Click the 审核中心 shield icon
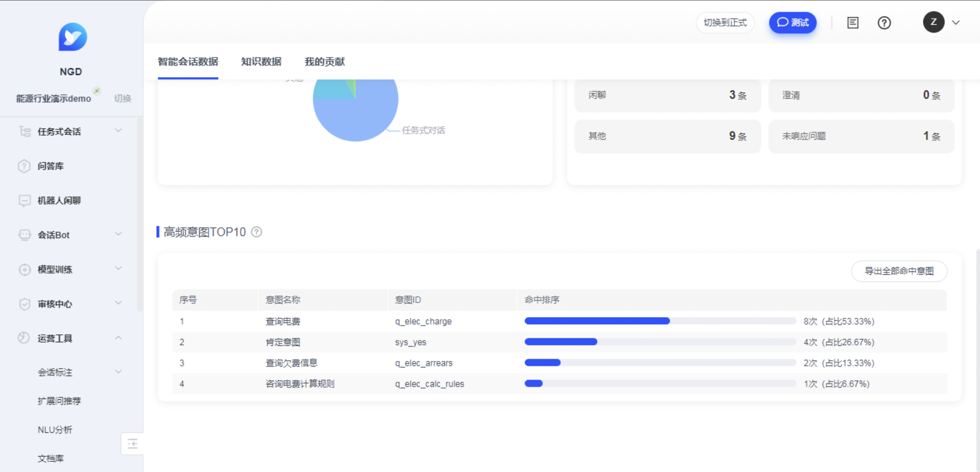Viewport: 980px width, 472px height. click(x=24, y=304)
